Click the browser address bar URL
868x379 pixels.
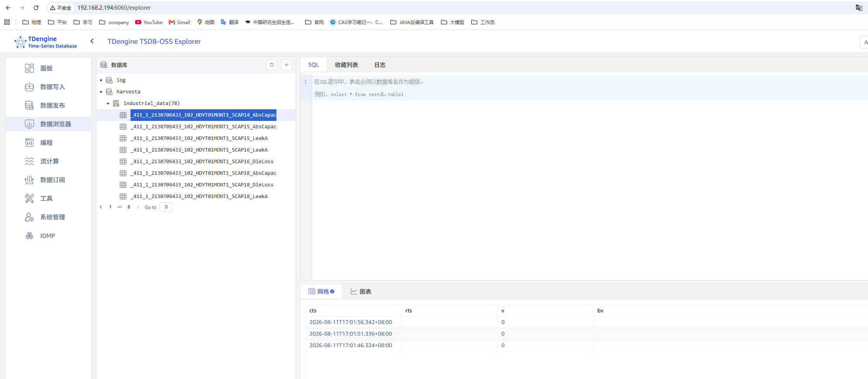click(114, 8)
